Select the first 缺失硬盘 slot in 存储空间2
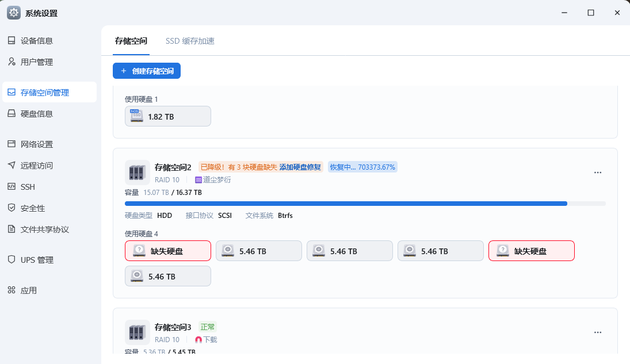 tap(168, 251)
